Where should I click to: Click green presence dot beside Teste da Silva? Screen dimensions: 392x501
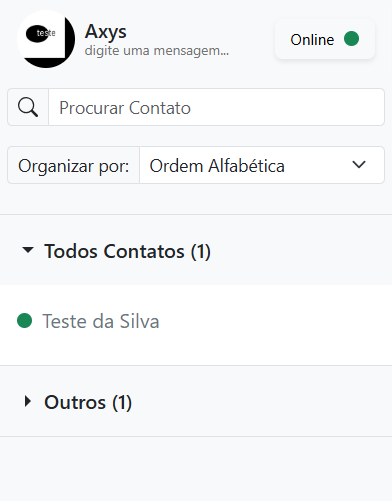coord(24,321)
